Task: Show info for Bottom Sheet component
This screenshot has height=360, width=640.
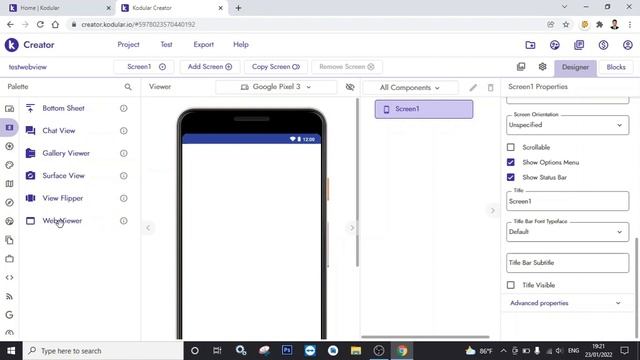Action: click(x=123, y=108)
